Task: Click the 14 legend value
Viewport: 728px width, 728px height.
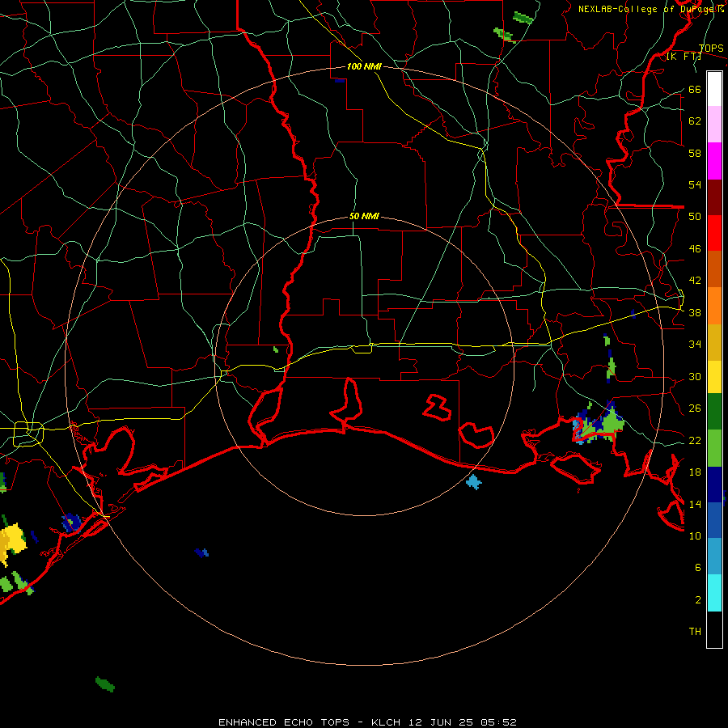Action: tap(695, 504)
